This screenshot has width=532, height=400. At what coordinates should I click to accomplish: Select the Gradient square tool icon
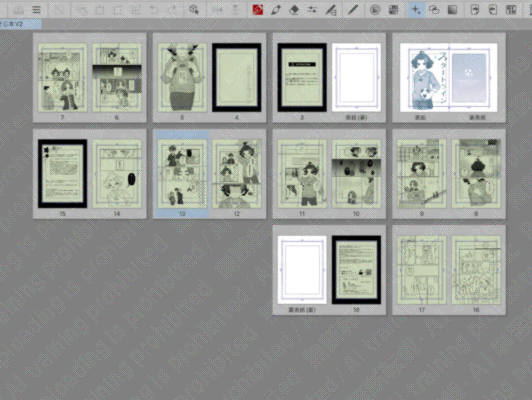pyautogui.click(x=452, y=10)
